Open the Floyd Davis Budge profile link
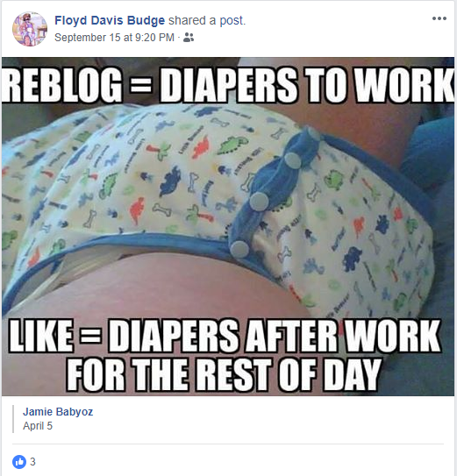This screenshot has width=457, height=476. [x=110, y=20]
